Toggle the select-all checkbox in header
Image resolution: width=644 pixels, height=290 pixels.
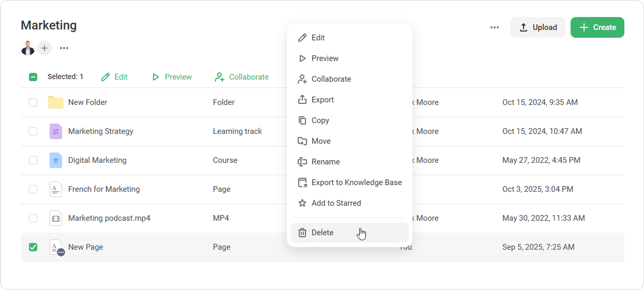click(33, 77)
